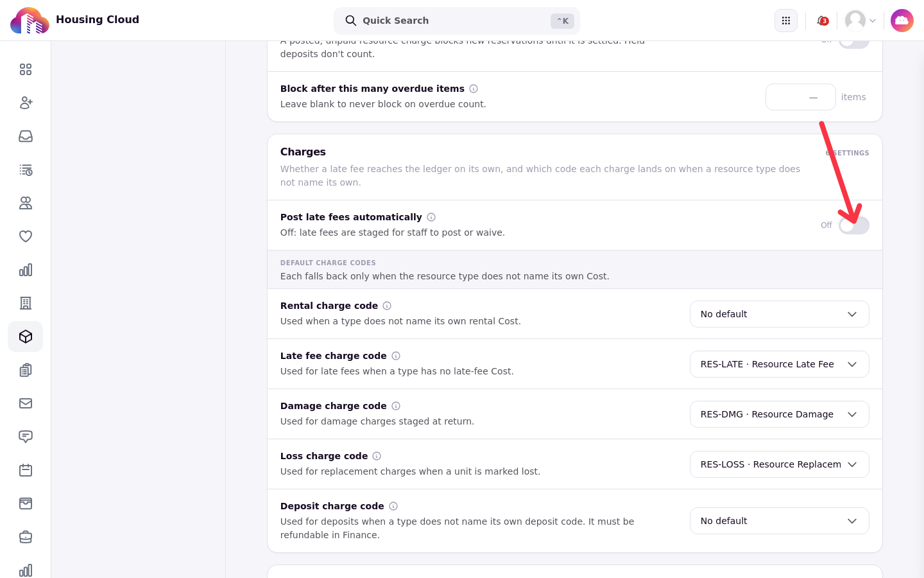Open the building sidebar icon
The width and height of the screenshot is (924, 578).
[x=26, y=303]
